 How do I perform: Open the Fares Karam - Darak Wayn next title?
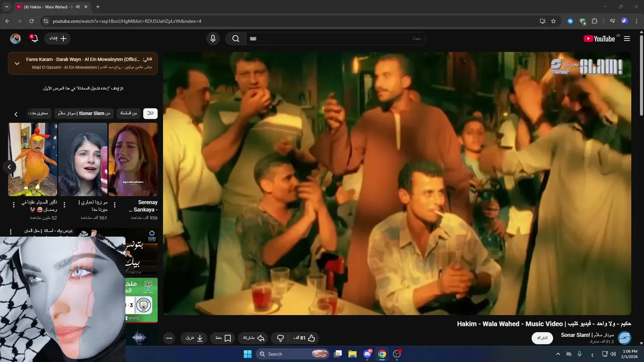pyautogui.click(x=83, y=59)
